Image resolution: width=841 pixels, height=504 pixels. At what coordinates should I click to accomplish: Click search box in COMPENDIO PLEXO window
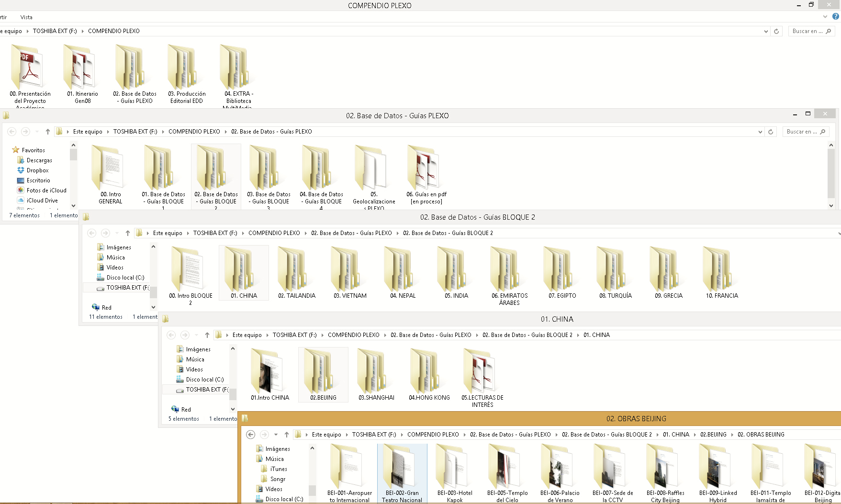(x=811, y=31)
